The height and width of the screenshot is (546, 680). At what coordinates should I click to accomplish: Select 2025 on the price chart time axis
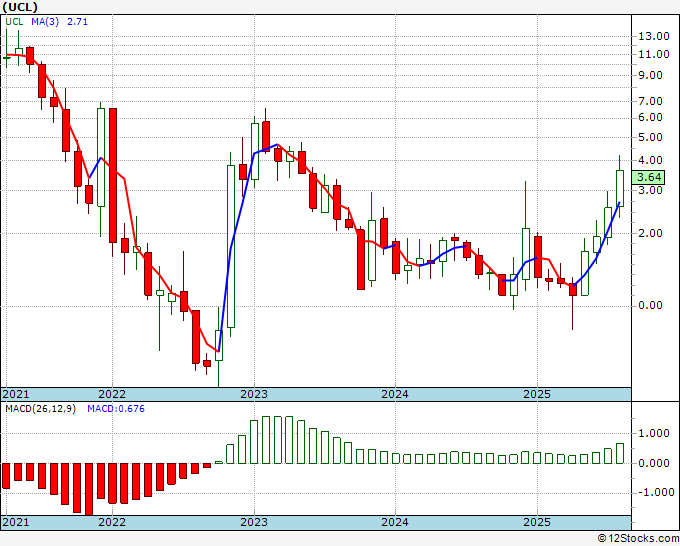(537, 394)
